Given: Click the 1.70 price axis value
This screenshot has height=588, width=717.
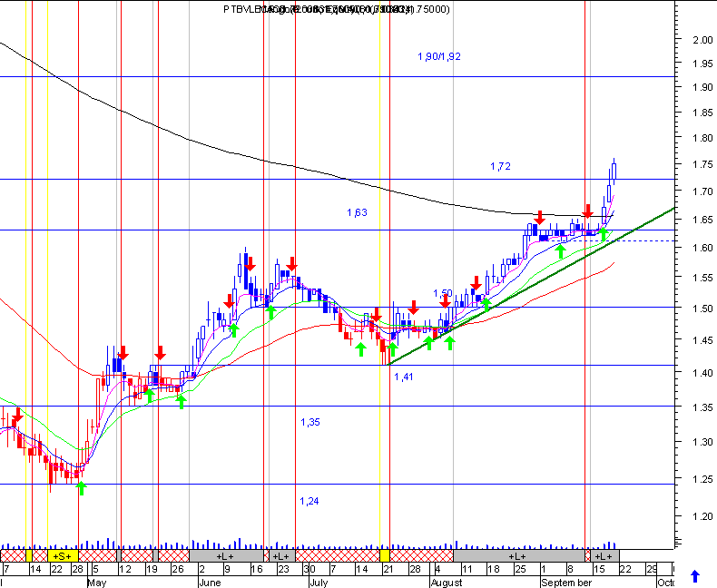Looking at the screenshot, I should click(x=702, y=191).
